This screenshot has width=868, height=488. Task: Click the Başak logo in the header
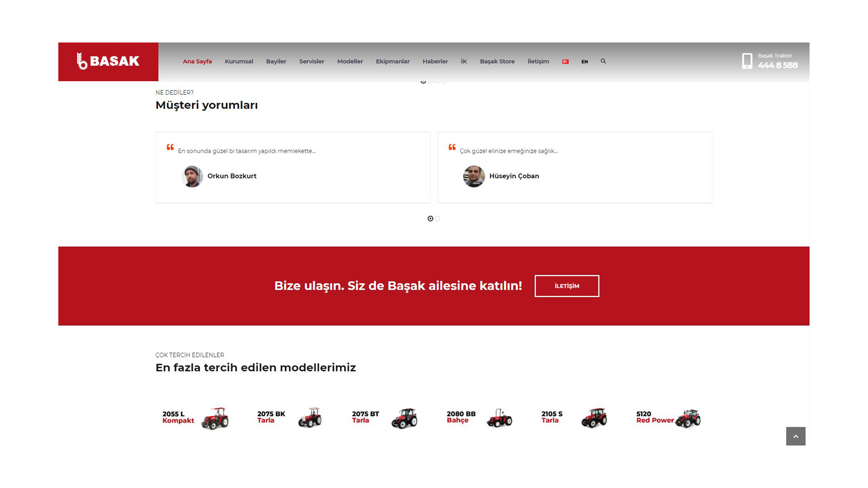click(108, 61)
